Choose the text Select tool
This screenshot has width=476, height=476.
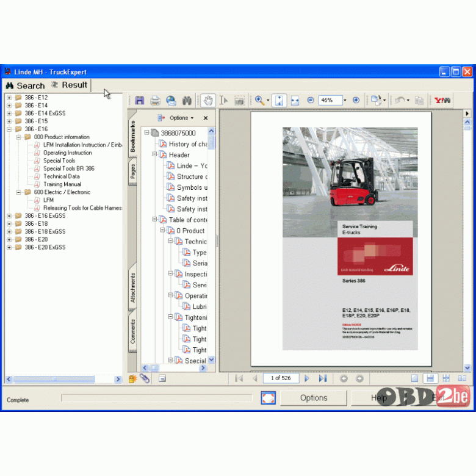coord(223,101)
